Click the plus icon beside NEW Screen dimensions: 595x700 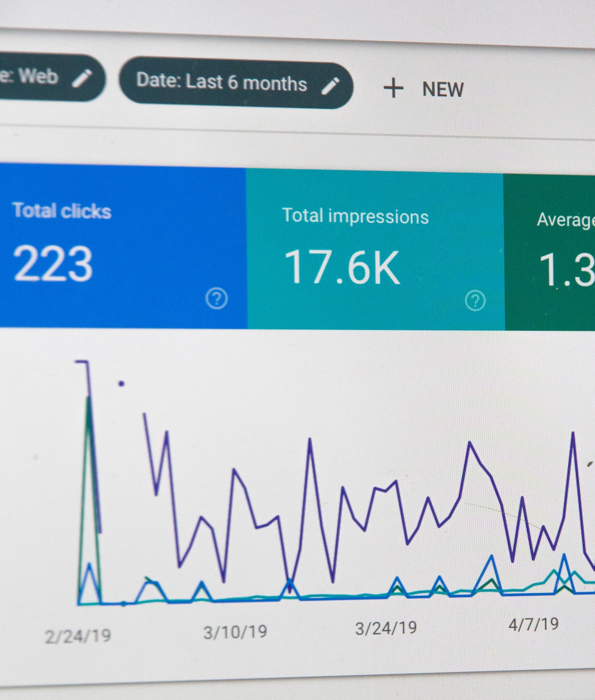click(393, 89)
